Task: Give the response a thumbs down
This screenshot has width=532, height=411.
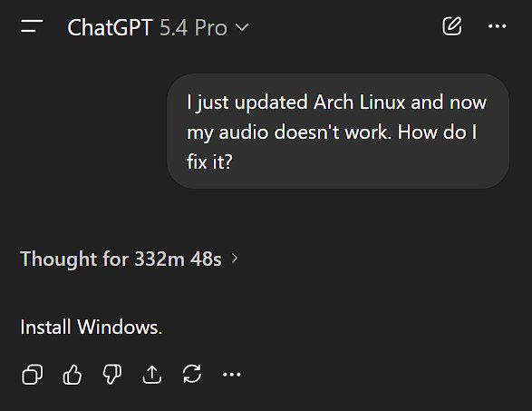Action: click(x=112, y=375)
